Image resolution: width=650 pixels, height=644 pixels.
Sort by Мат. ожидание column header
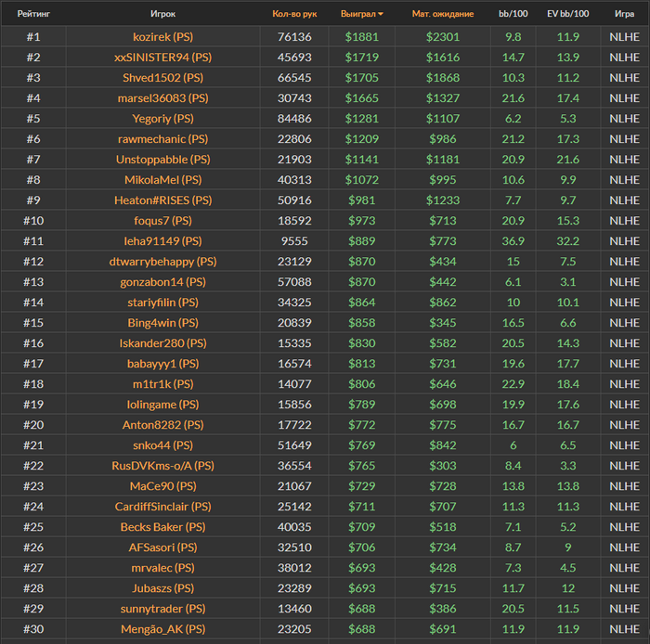pos(442,14)
